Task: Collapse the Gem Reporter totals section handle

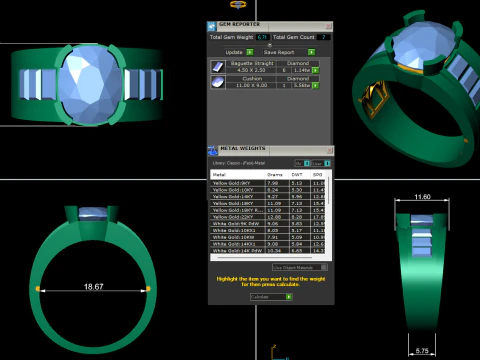Action: 270,45
